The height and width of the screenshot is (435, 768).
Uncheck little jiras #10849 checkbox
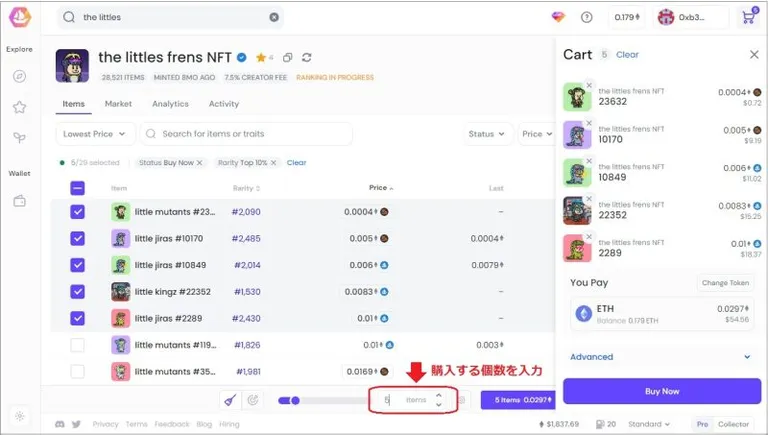77,265
